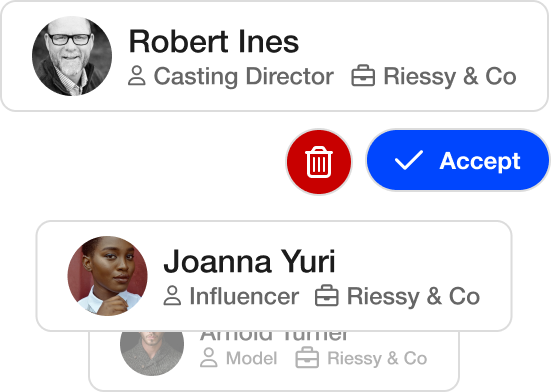Screen dimensions: 551x392
Task: Click the blue Accept button
Action: 458,160
